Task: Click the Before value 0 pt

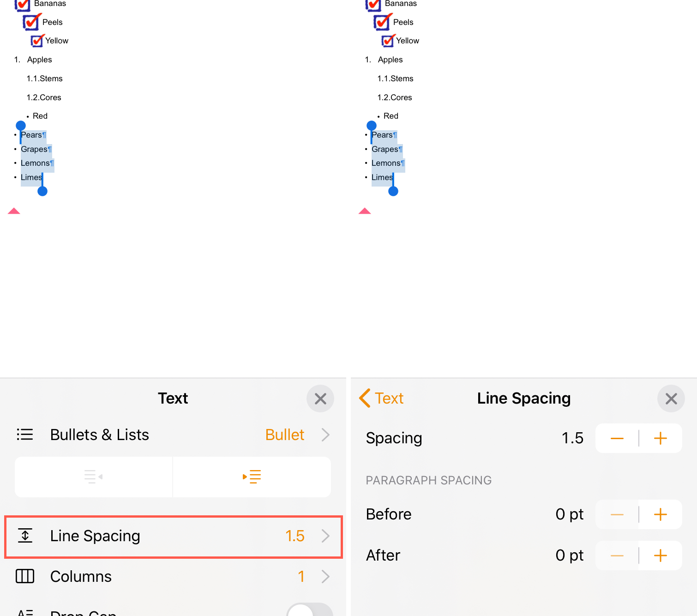Action: [570, 514]
